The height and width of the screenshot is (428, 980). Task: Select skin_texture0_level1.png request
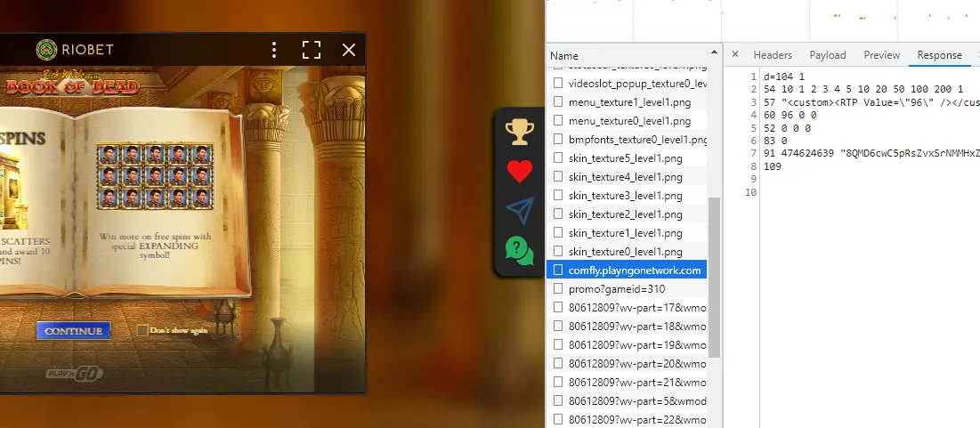point(627,252)
